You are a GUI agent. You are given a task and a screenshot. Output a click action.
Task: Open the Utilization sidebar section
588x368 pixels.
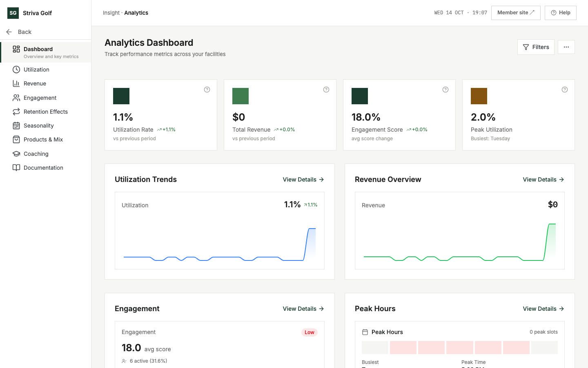pos(46,70)
